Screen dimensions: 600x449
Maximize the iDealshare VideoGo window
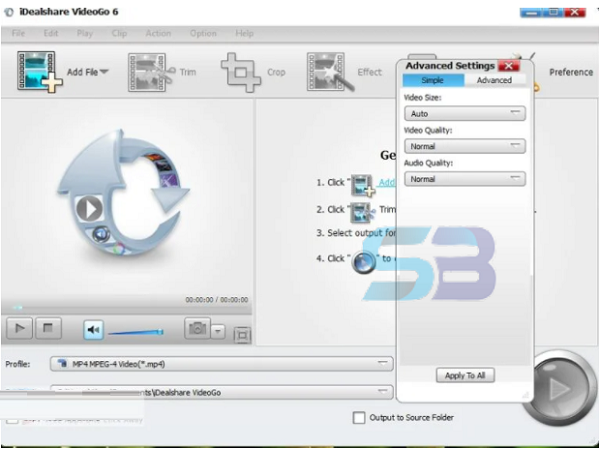[x=553, y=12]
